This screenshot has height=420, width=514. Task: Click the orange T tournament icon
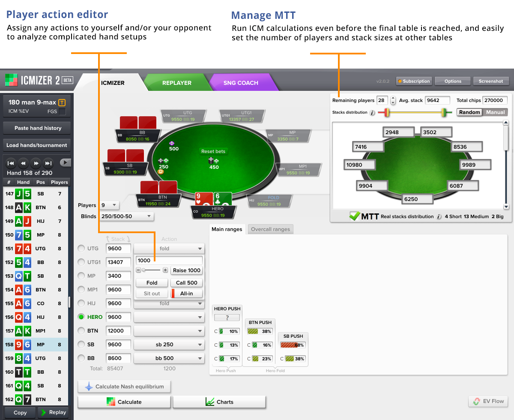tap(62, 102)
